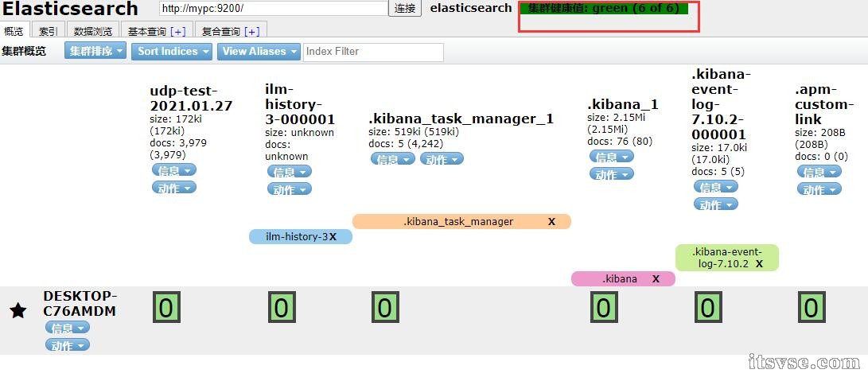Click the Elasticsearch page title

tap(70, 9)
